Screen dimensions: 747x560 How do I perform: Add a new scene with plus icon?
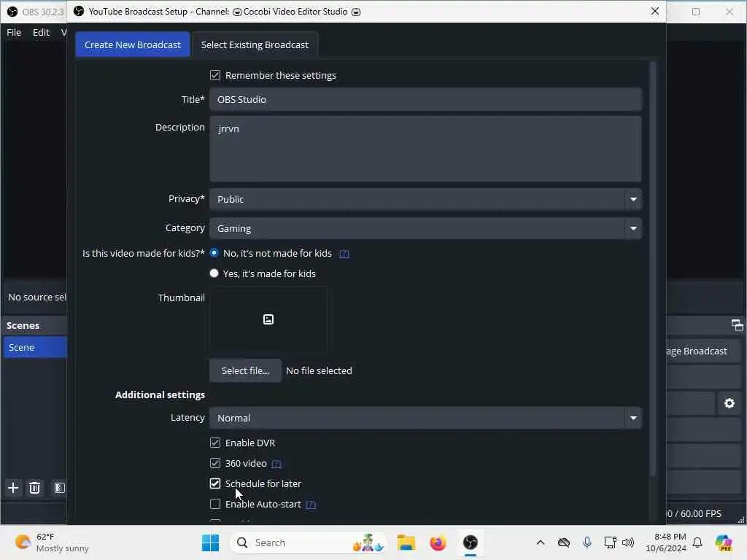click(x=13, y=488)
